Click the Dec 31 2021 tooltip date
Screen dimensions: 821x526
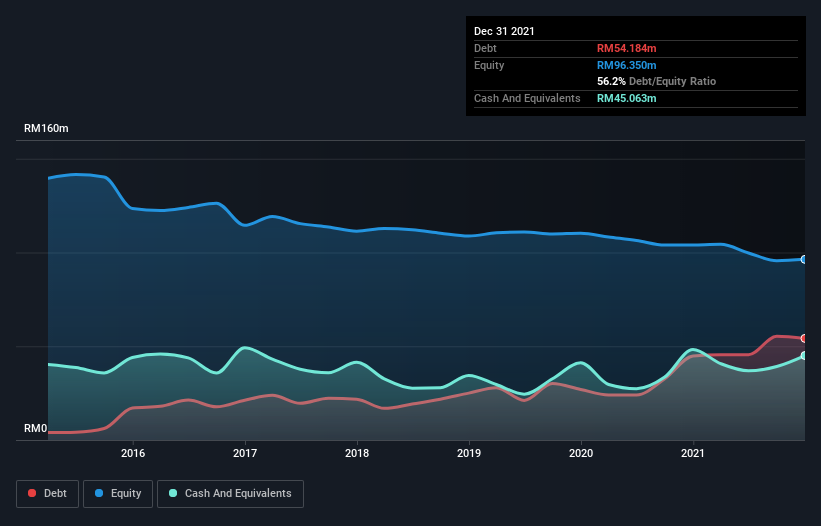tap(504, 31)
